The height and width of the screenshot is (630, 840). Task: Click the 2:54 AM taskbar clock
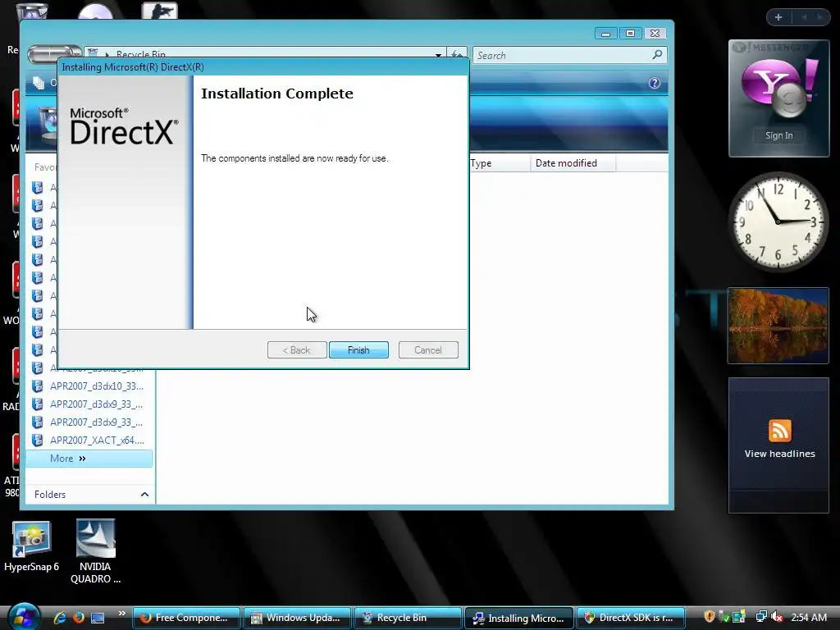(809, 617)
